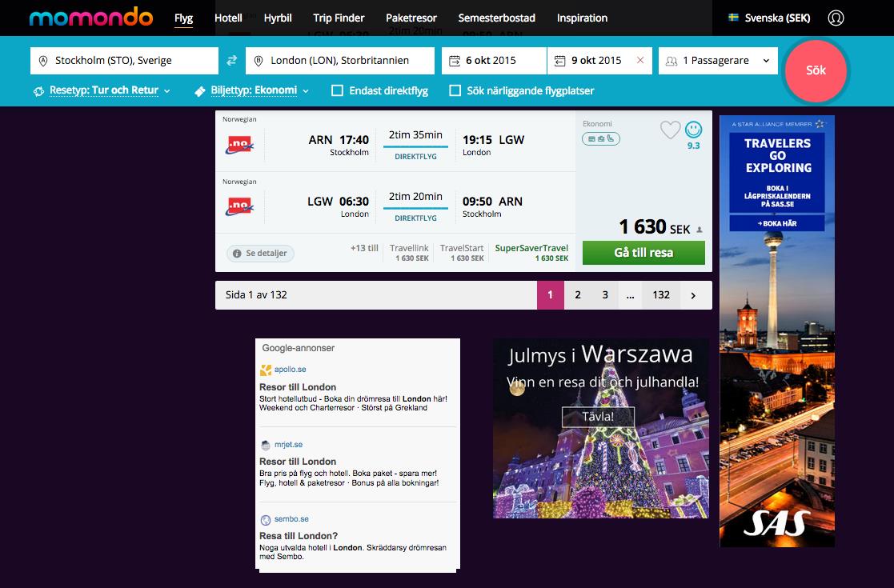
Task: Open the user account profile icon
Action: [x=836, y=18]
